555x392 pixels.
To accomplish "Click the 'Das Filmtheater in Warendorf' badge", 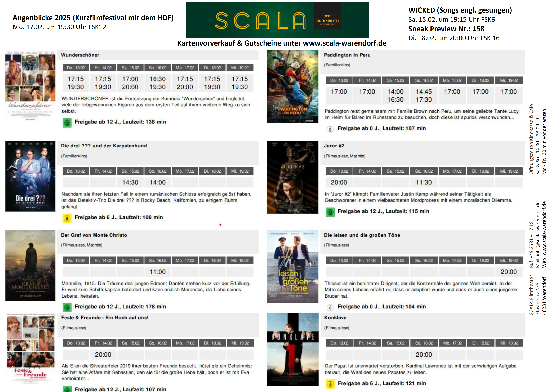I will (x=327, y=16).
